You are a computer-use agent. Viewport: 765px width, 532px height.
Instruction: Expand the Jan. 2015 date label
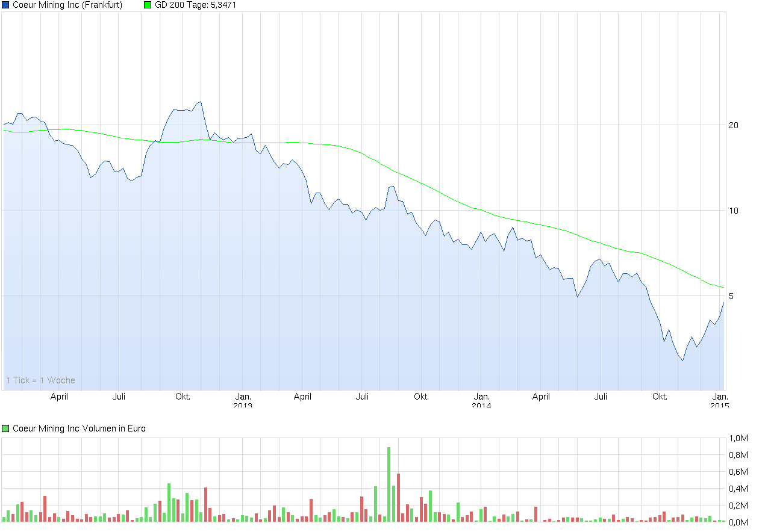720,400
